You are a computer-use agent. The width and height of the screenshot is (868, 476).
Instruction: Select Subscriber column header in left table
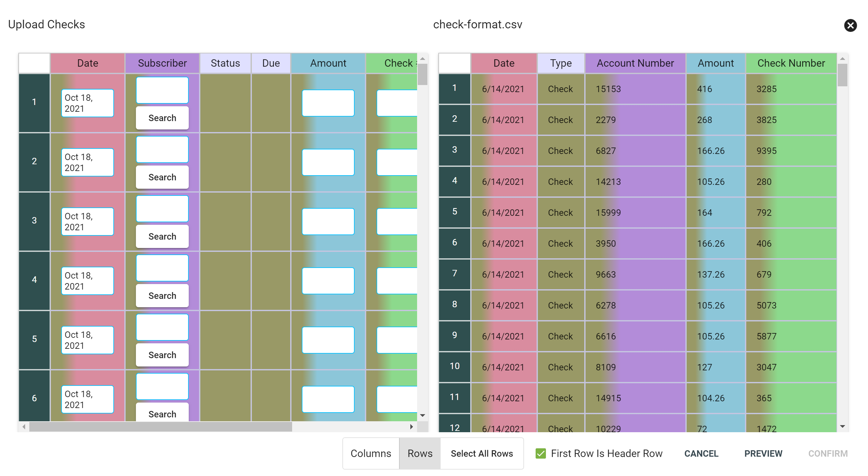click(162, 63)
